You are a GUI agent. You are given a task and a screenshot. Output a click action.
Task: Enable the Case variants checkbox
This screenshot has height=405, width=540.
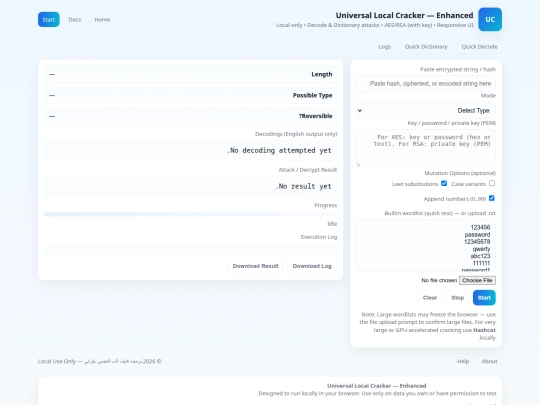tap(492, 184)
